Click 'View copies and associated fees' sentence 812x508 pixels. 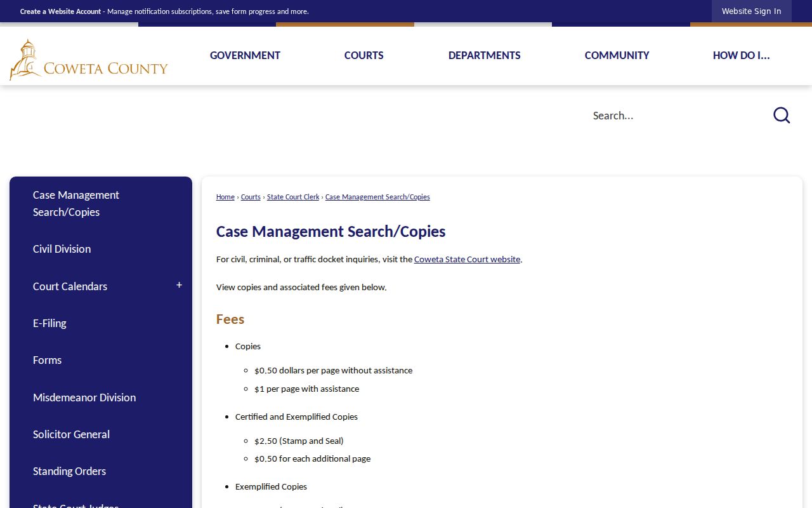301,287
